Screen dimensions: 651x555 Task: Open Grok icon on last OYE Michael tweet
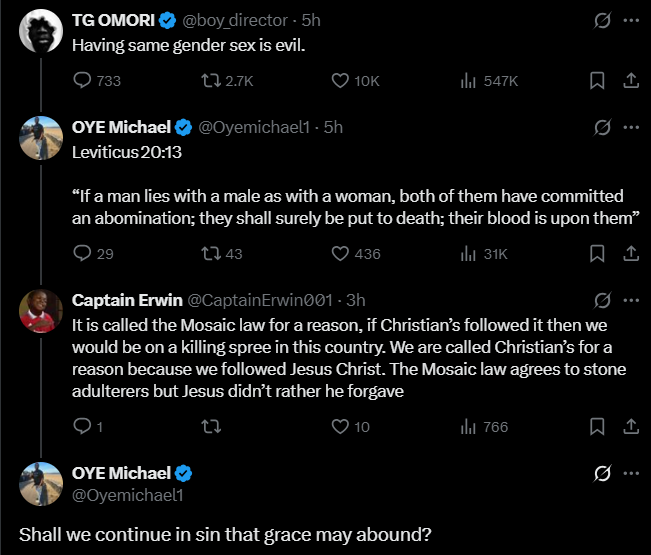tap(603, 473)
